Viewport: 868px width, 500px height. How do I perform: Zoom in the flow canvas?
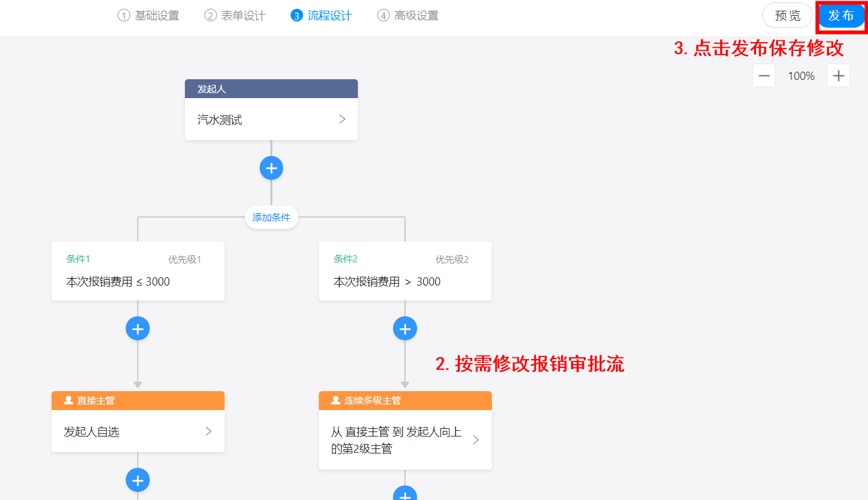838,76
